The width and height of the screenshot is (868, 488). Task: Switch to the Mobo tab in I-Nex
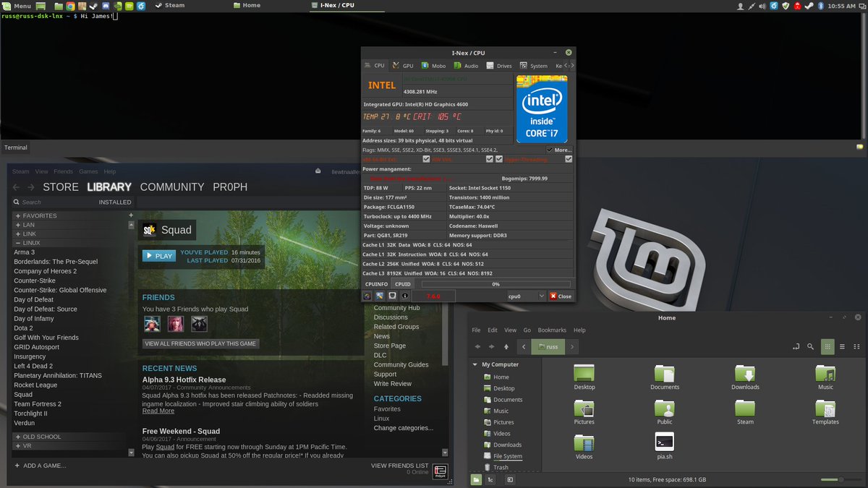[x=433, y=65]
